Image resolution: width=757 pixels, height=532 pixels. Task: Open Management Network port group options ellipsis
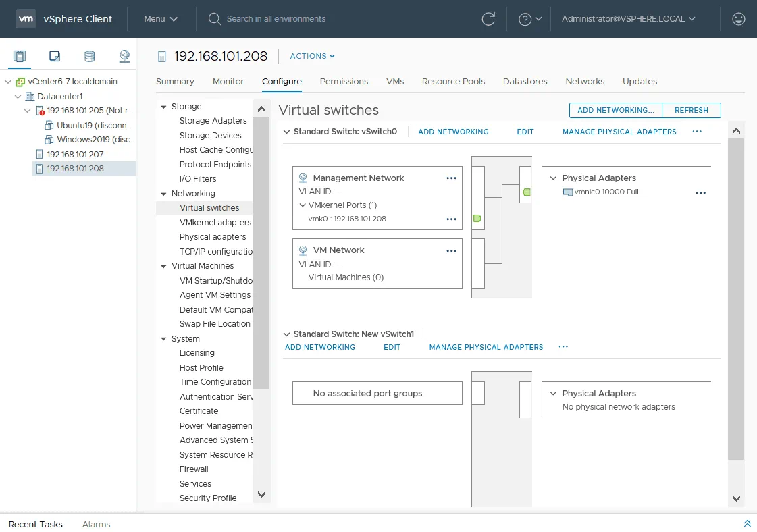452,178
